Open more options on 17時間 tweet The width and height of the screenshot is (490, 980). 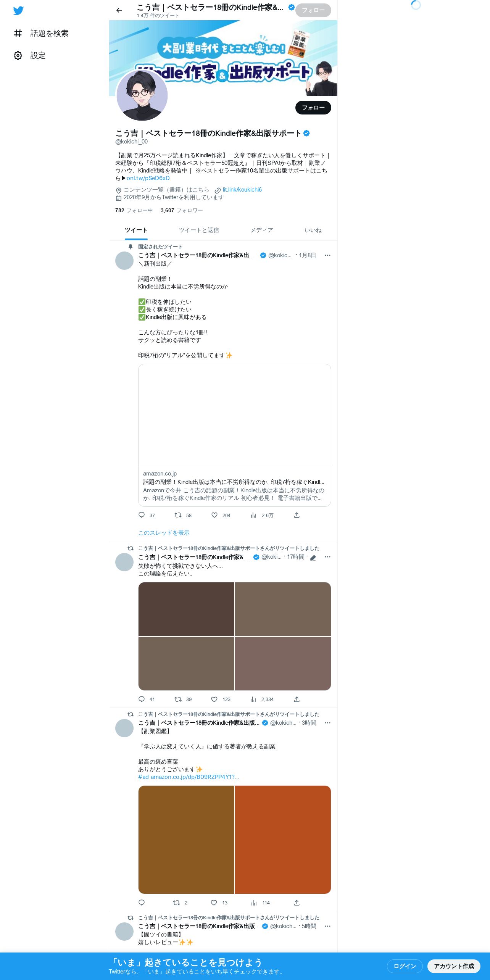coord(327,557)
